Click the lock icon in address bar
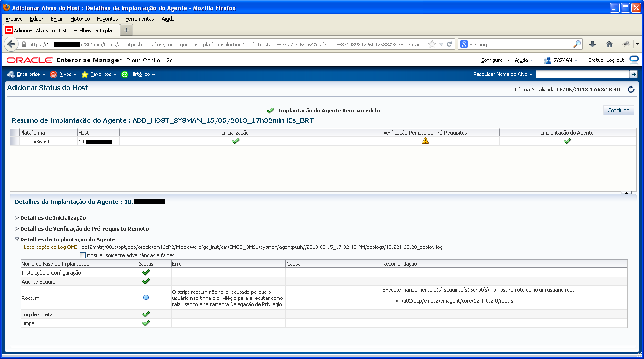 (24, 44)
